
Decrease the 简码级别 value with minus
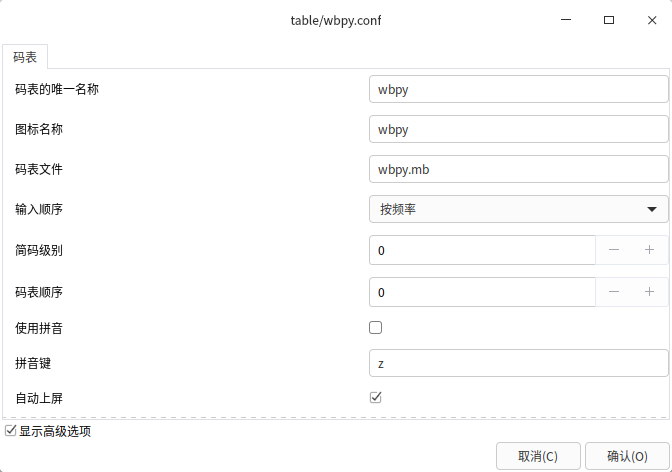614,250
